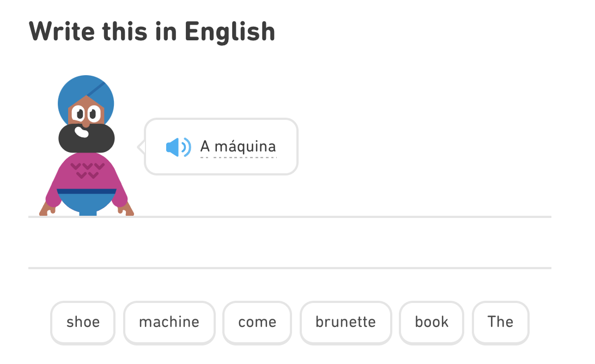
Task: Click the speech bubble around 'A máquina'
Action: tap(221, 147)
